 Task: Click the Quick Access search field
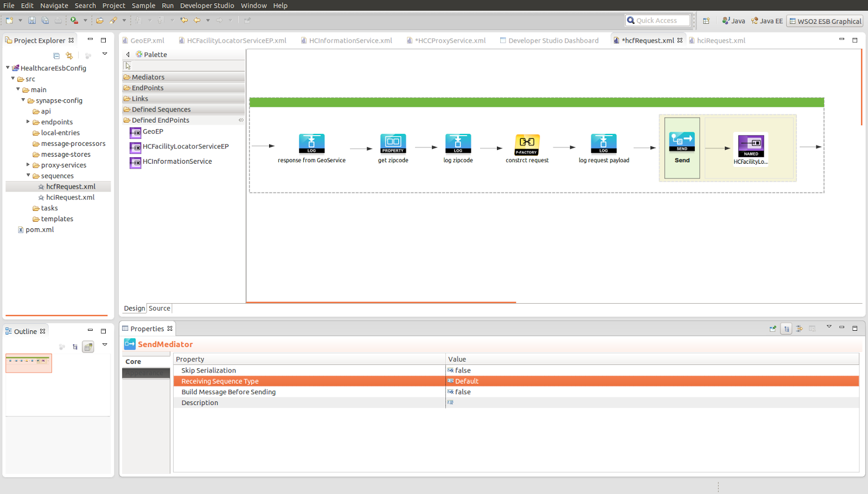658,21
